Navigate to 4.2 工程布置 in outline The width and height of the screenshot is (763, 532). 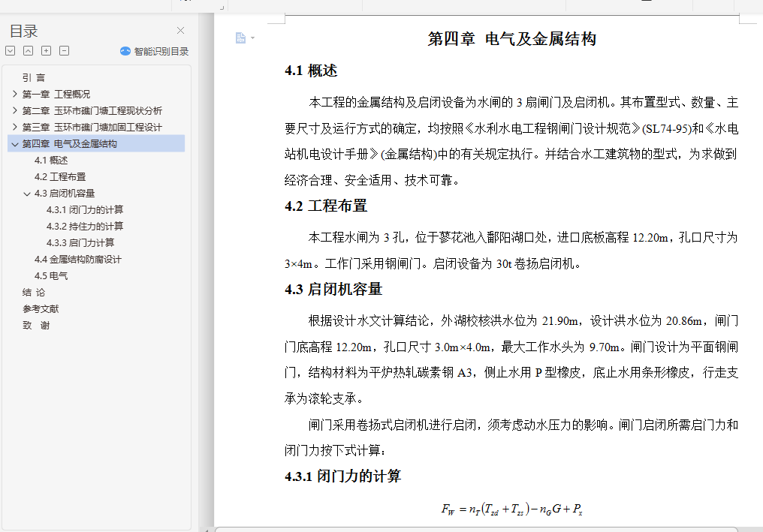[60, 176]
